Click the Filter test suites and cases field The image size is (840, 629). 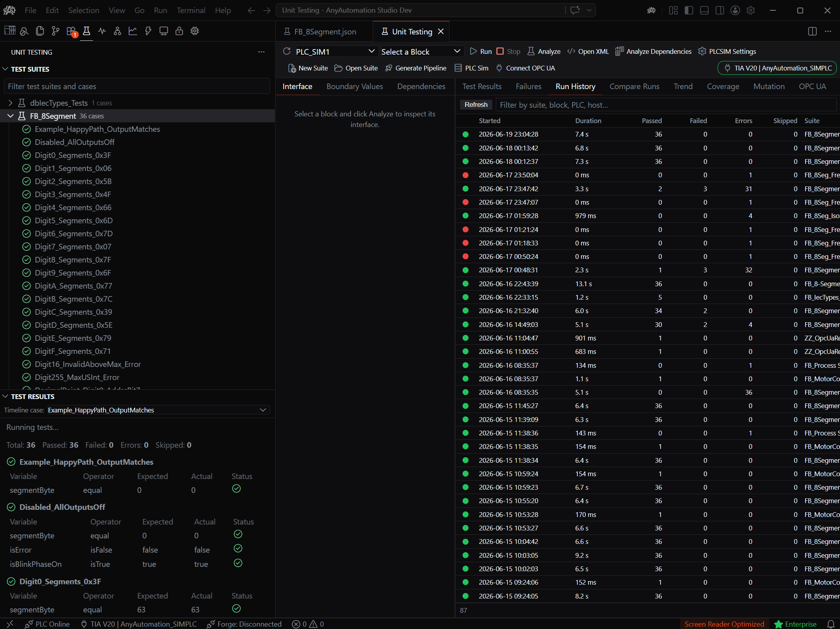point(137,86)
